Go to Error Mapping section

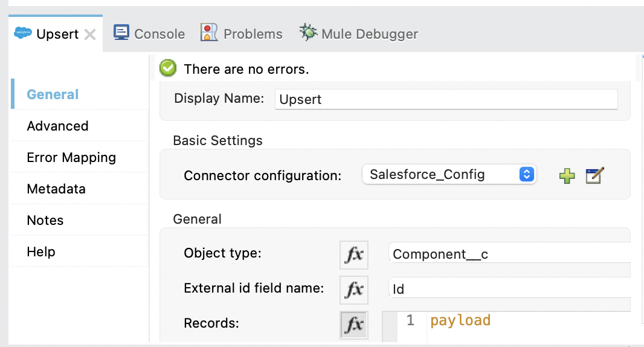[71, 157]
